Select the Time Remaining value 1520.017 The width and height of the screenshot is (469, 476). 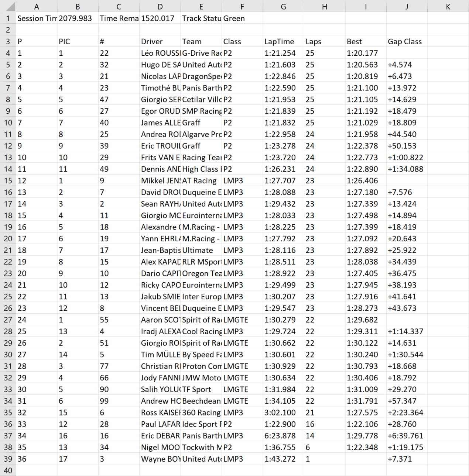(160, 18)
